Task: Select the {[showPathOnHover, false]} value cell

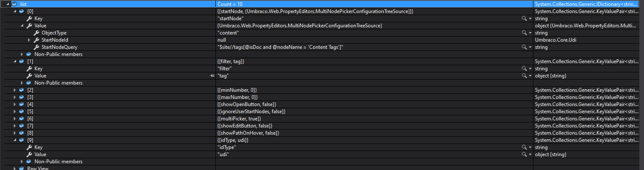Action: [x=374, y=133]
